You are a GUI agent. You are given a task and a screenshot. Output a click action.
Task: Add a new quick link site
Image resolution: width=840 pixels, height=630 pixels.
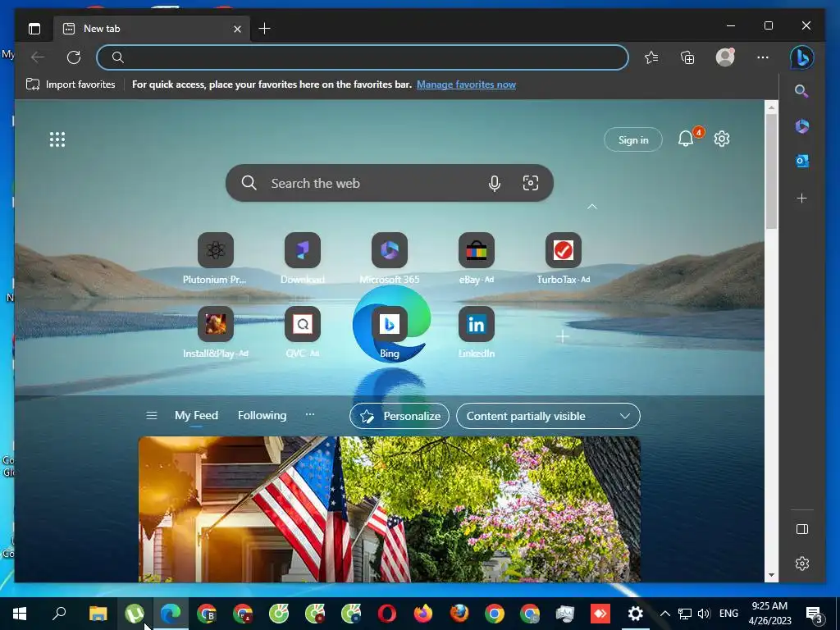pyautogui.click(x=563, y=336)
